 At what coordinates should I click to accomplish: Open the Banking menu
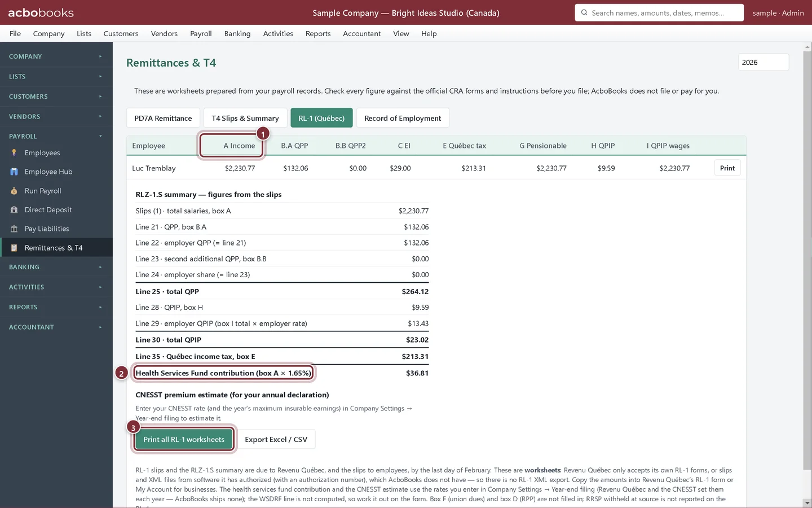click(x=237, y=33)
